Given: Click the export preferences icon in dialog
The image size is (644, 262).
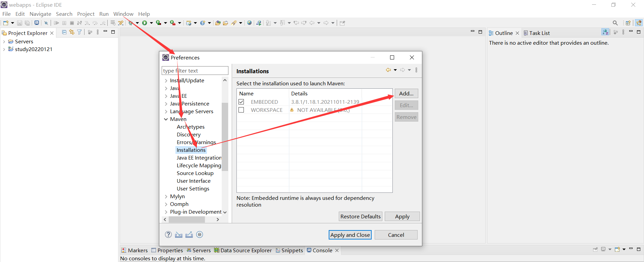Looking at the screenshot, I should tap(189, 234).
